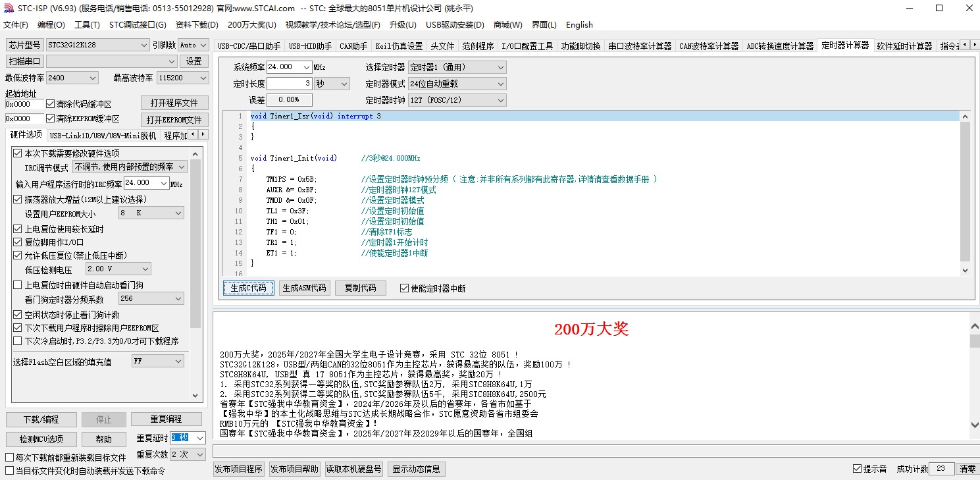Click the 打开EEPROM文件 button
The height and width of the screenshot is (480, 980).
pos(174,120)
